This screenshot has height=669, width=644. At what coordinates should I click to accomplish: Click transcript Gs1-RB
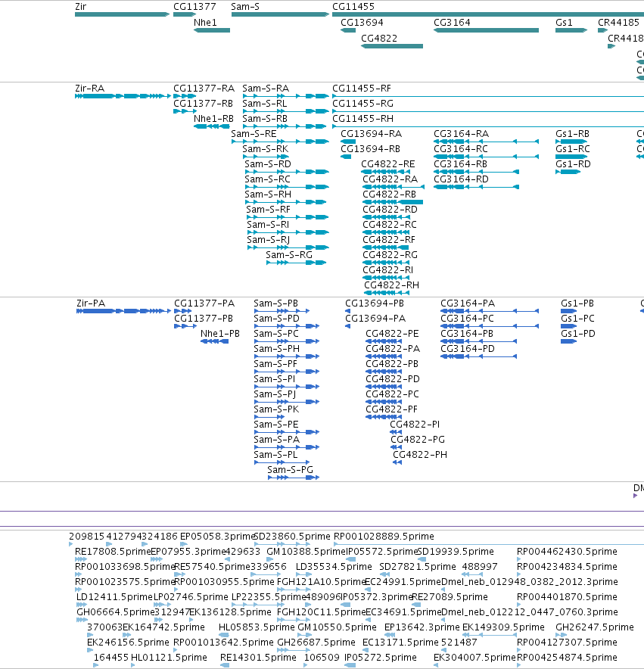point(571,142)
